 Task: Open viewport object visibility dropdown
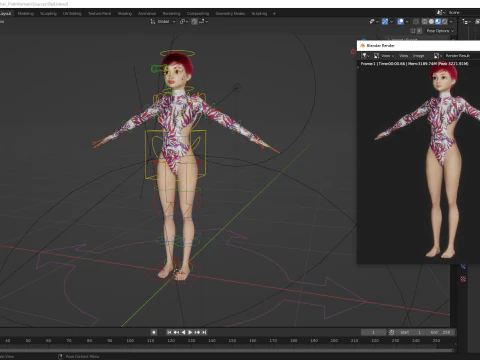374,21
